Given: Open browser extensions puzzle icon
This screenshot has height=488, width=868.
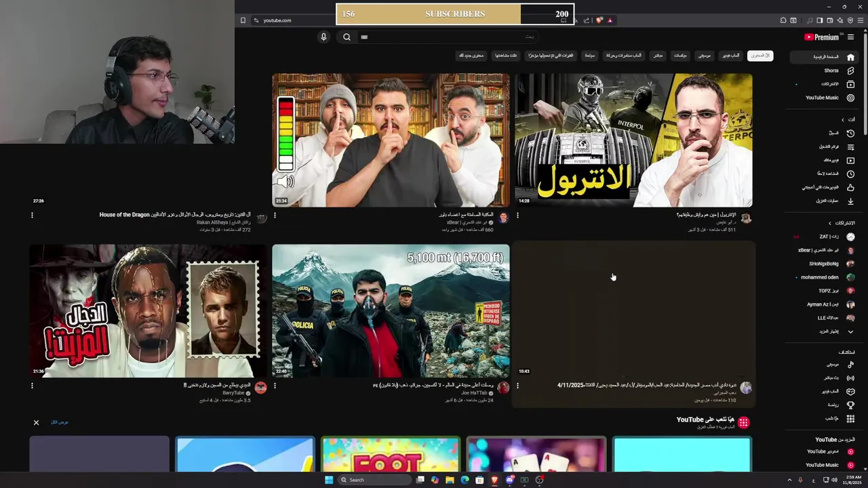Looking at the screenshot, I should pos(783,20).
